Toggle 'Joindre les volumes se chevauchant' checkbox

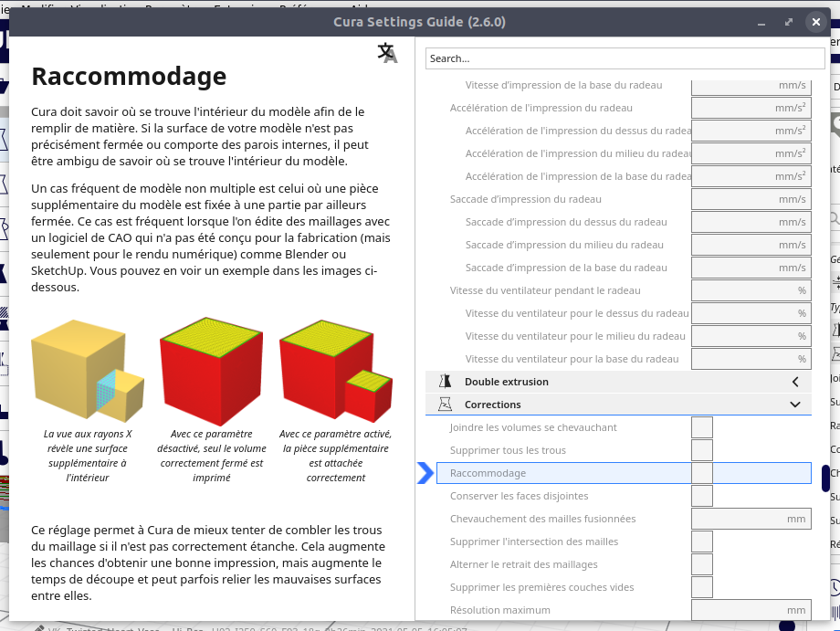[702, 427]
